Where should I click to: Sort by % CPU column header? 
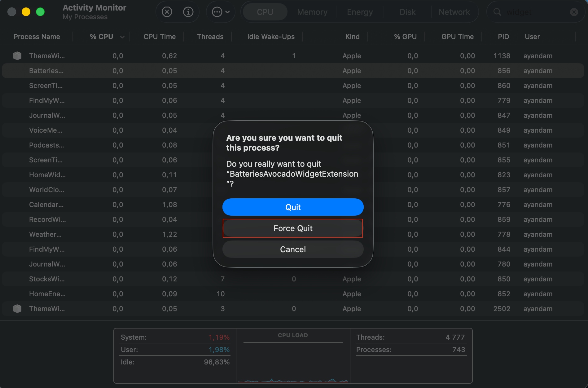point(101,37)
